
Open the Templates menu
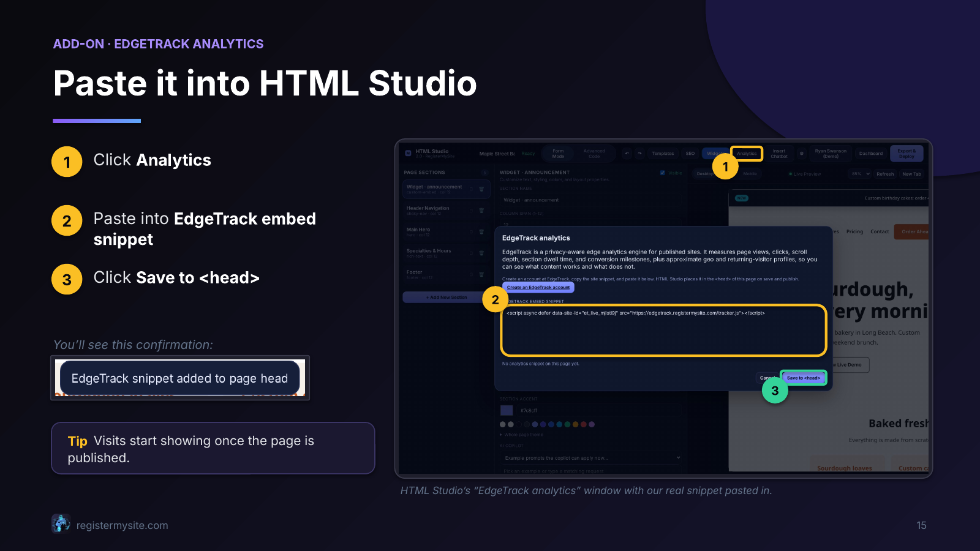pos(663,154)
